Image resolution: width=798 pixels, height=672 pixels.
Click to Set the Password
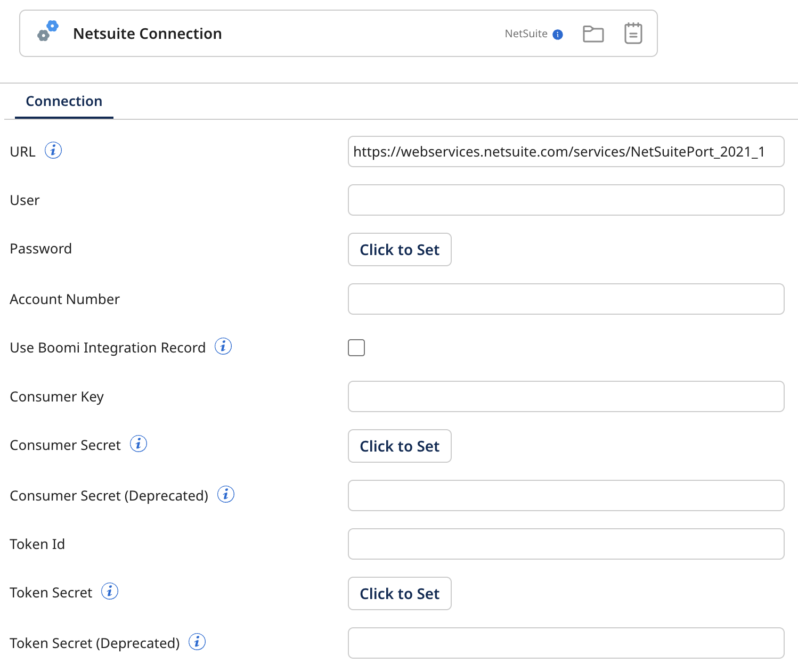[400, 249]
